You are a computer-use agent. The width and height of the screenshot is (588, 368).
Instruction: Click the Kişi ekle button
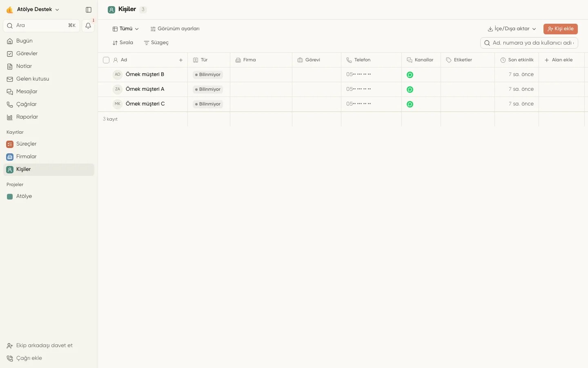point(560,29)
